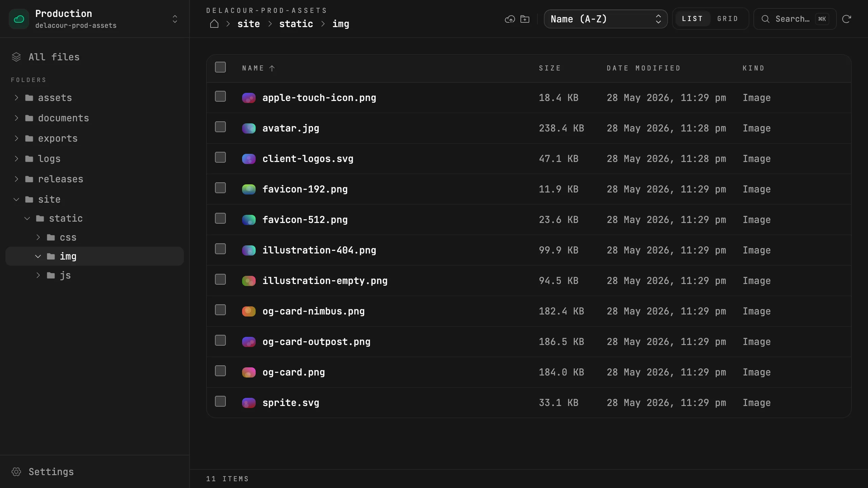Image resolution: width=868 pixels, height=488 pixels.
Task: Click the search magnifier icon
Action: click(766, 19)
